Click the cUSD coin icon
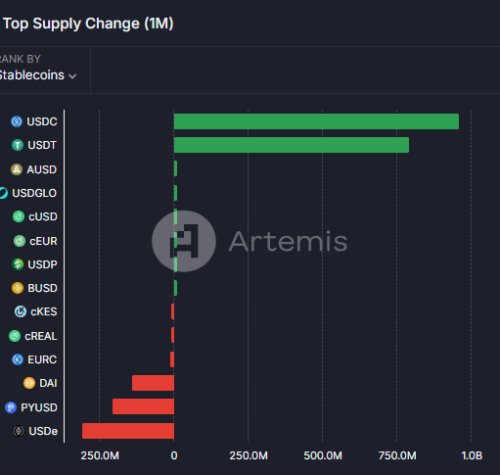 (19, 217)
